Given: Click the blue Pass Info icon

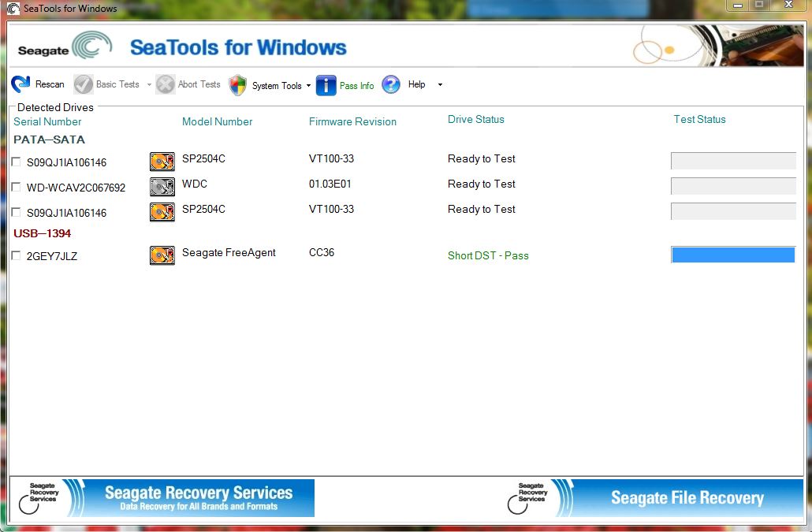Looking at the screenshot, I should tap(326, 85).
